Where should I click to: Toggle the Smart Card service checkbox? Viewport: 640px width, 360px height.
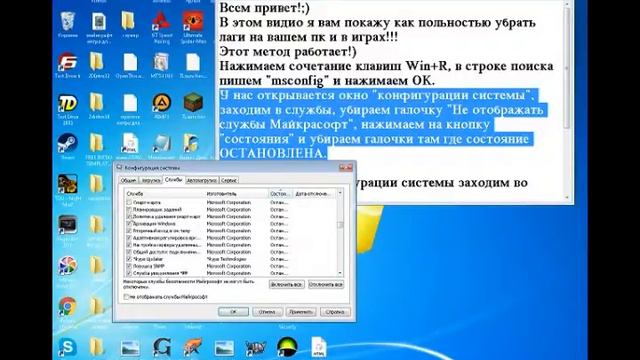click(x=129, y=202)
